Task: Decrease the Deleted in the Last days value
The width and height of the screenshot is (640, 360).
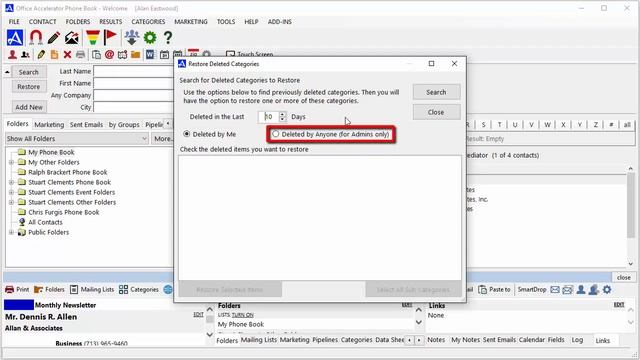Action: tap(282, 119)
